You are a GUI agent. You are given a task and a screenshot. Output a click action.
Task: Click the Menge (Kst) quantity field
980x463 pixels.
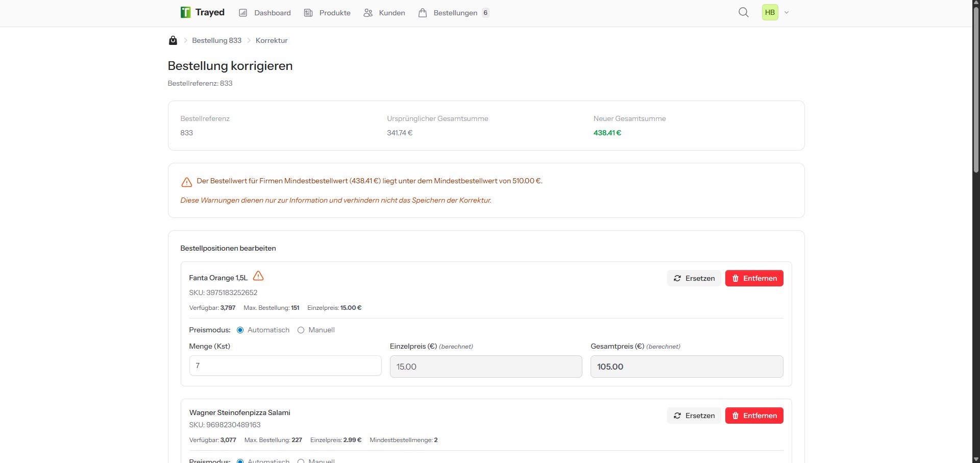point(285,365)
